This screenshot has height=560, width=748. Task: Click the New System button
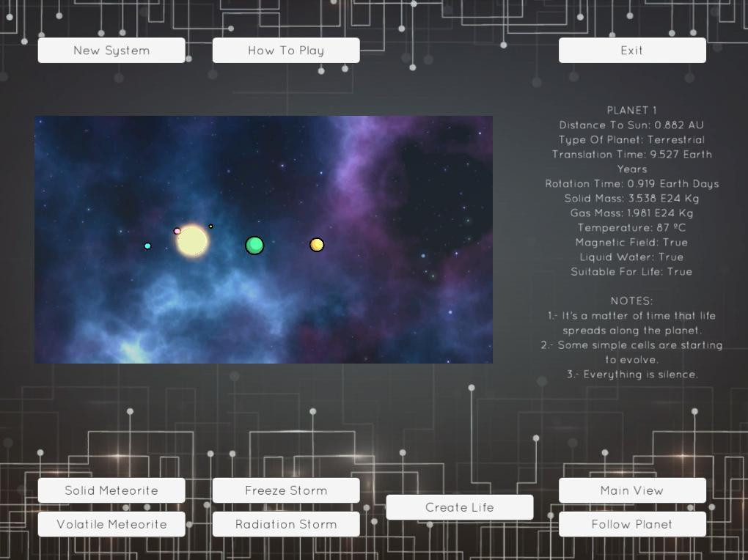(111, 51)
